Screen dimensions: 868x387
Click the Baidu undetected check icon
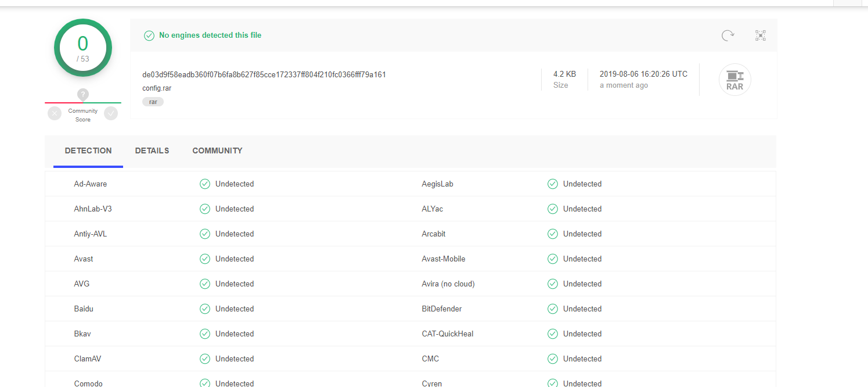pos(205,309)
